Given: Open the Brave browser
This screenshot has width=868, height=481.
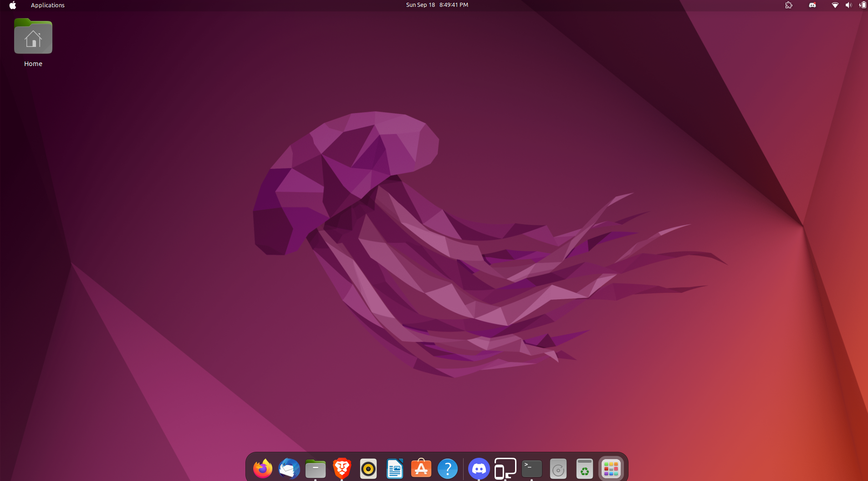Looking at the screenshot, I should [342, 468].
